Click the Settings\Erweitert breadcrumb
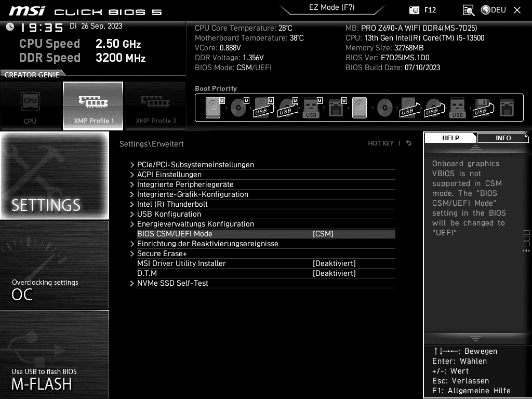This screenshot has height=399, width=532. pos(151,143)
